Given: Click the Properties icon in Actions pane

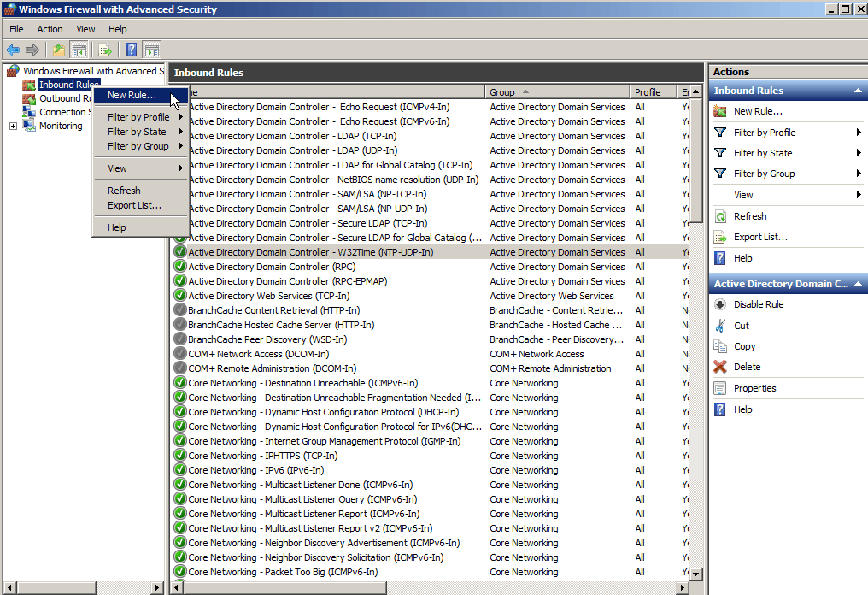Looking at the screenshot, I should pos(720,388).
